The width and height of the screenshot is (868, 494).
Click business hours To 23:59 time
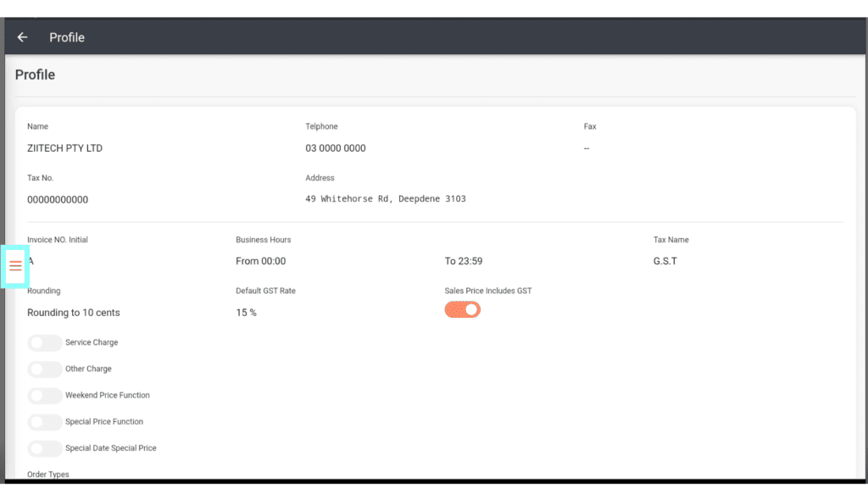pos(464,261)
